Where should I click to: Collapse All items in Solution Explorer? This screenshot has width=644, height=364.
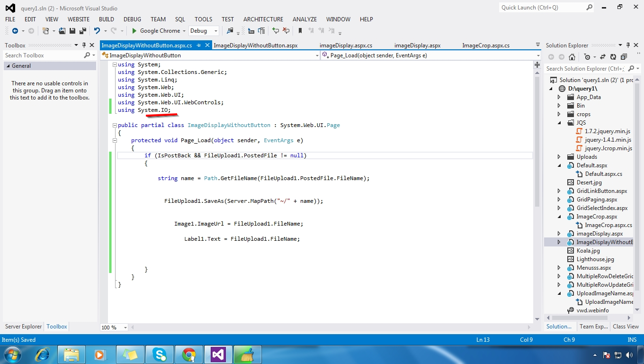click(623, 57)
